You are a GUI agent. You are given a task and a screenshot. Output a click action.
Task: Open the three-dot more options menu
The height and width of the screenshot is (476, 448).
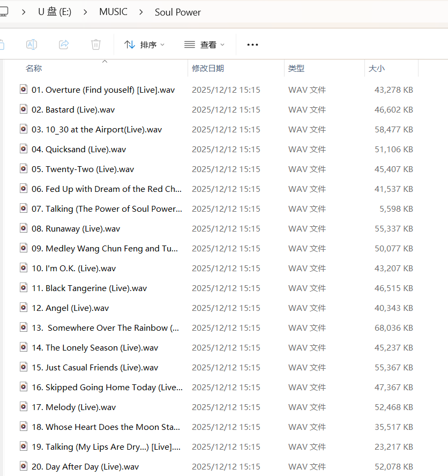click(x=252, y=44)
